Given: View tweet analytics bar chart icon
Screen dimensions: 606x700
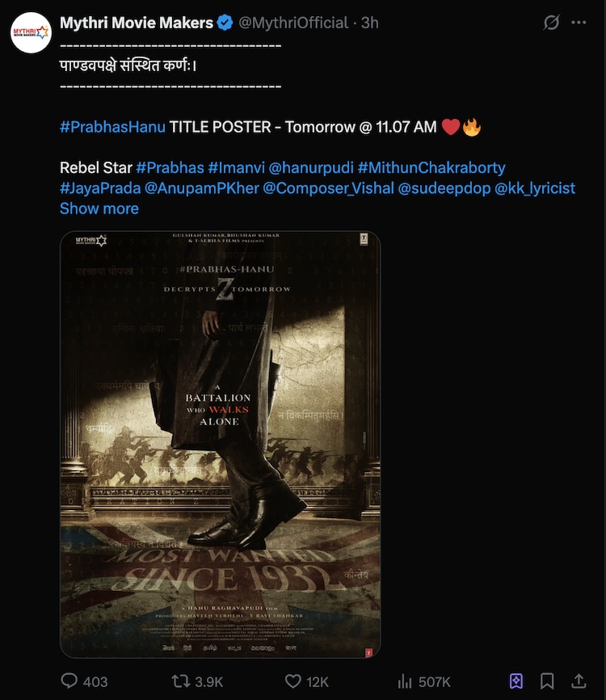Looking at the screenshot, I should click(x=405, y=681).
